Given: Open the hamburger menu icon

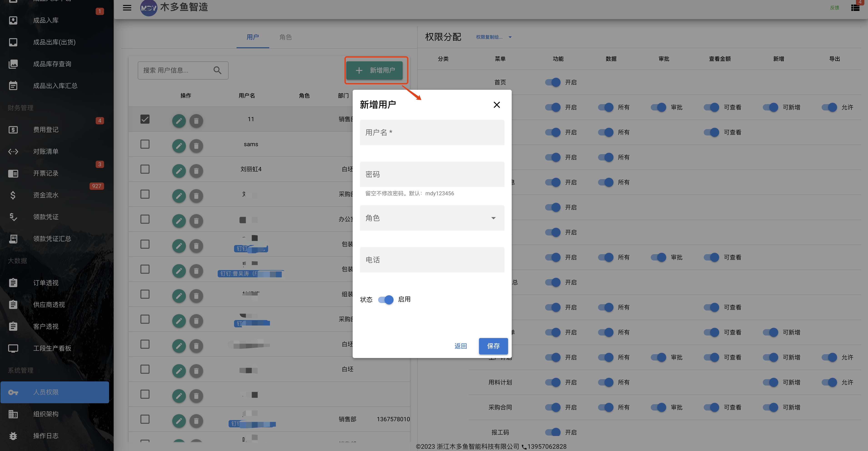Looking at the screenshot, I should (127, 8).
